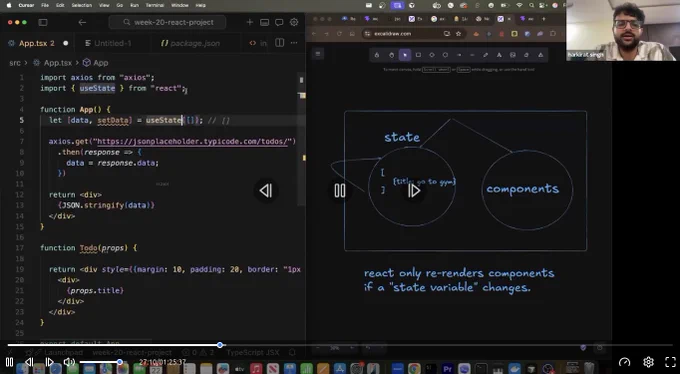Open the File menu in the menu bar
The image size is (680, 374).
pyautogui.click(x=45, y=5)
